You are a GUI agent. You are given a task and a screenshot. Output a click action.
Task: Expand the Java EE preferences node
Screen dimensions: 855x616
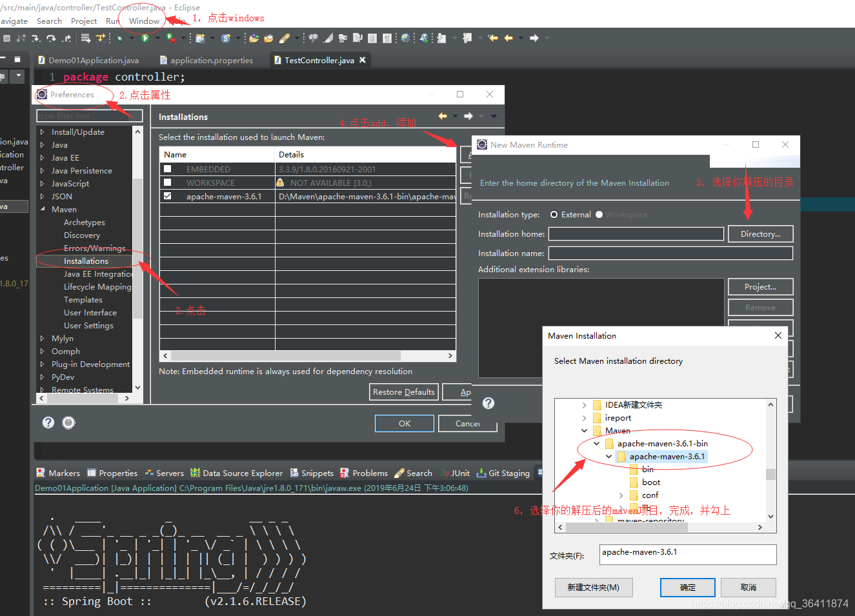tap(43, 158)
